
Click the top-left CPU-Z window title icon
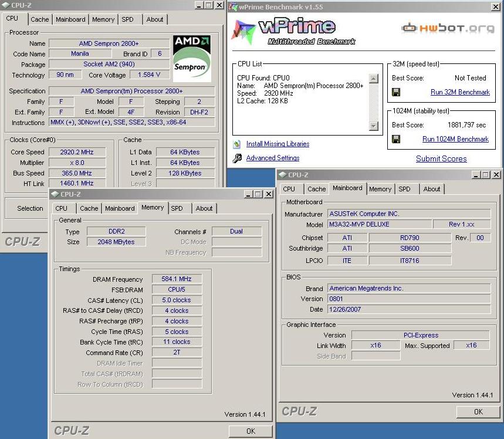[5, 5]
